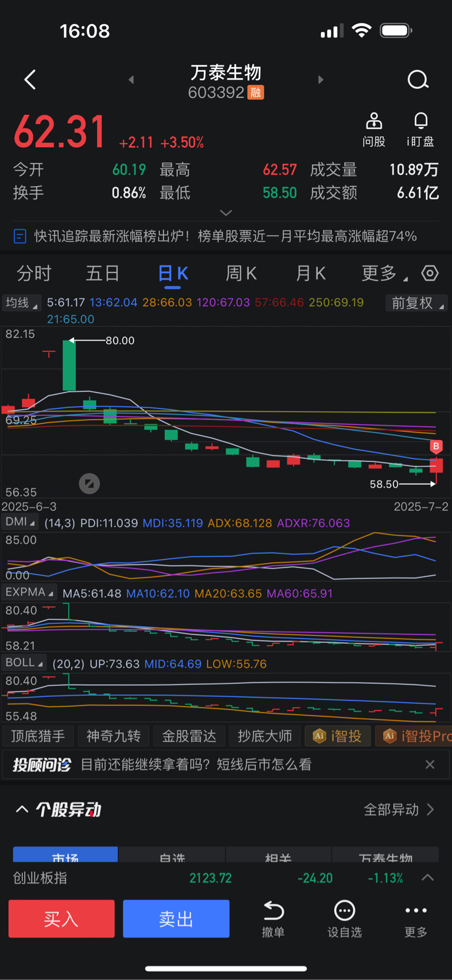
Task: Tap the red 买入 buy button
Action: 61,918
